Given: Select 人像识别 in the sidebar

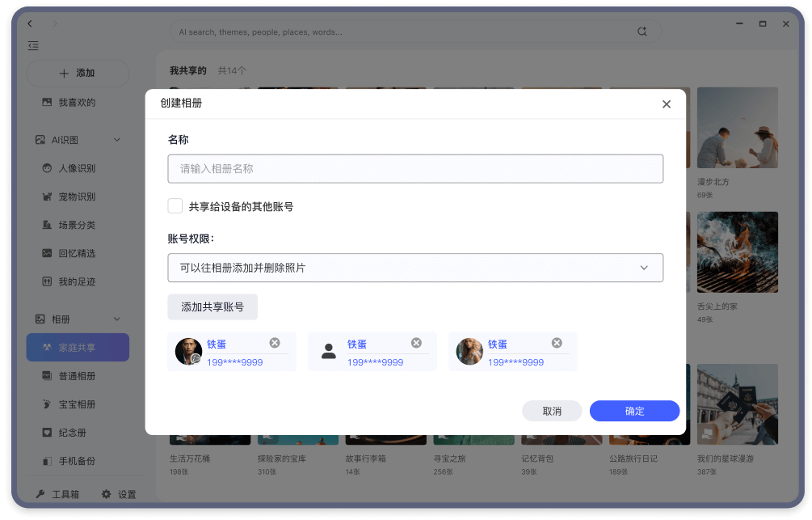Looking at the screenshot, I should (77, 168).
